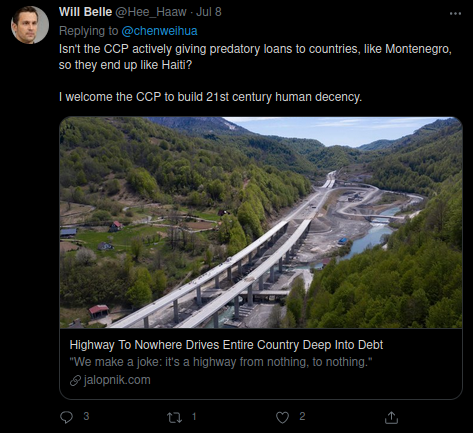This screenshot has width=473, height=433.
Task: Click the Jul 8 timestamp
Action: pyautogui.click(x=209, y=12)
